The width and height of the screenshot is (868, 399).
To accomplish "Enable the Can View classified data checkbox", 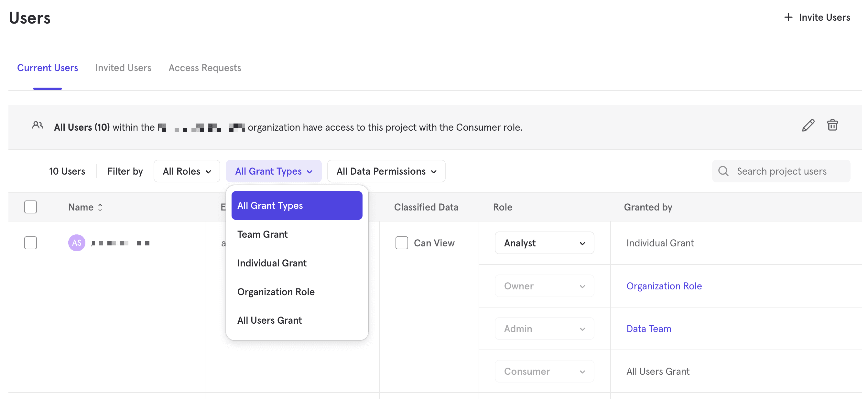I will (401, 243).
